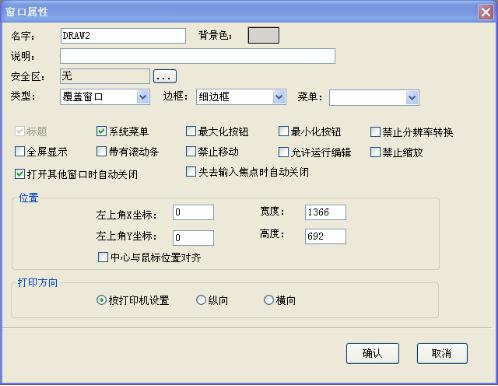The image size is (498, 386).
Task: Enable the 最小化按钮 checkbox
Action: (283, 131)
